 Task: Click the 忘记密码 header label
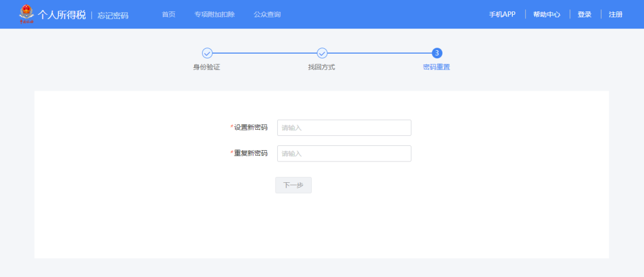click(x=113, y=15)
